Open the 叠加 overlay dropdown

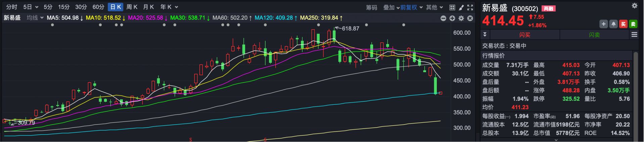pyautogui.click(x=392, y=7)
